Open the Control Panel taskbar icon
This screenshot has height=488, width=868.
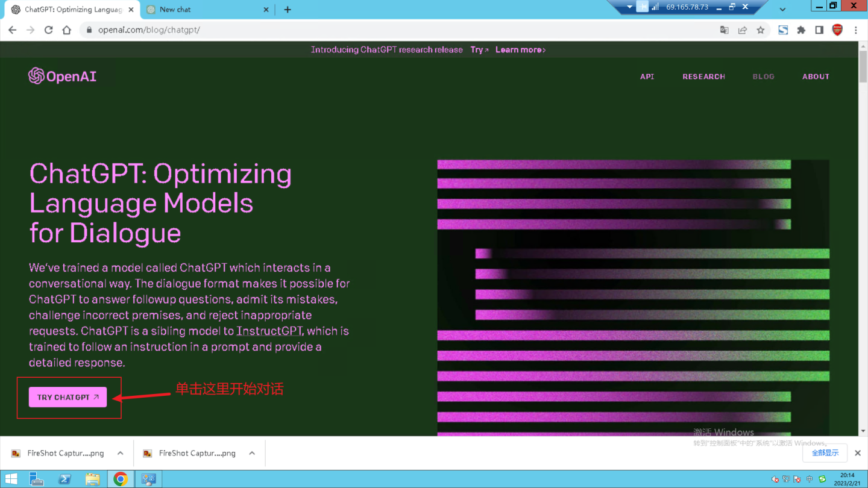pyautogui.click(x=148, y=479)
